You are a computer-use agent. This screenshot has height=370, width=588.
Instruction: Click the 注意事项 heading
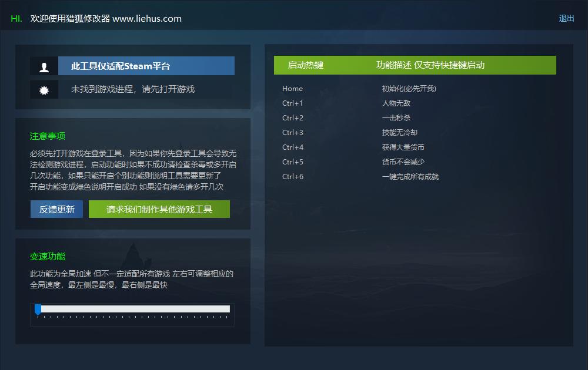48,136
